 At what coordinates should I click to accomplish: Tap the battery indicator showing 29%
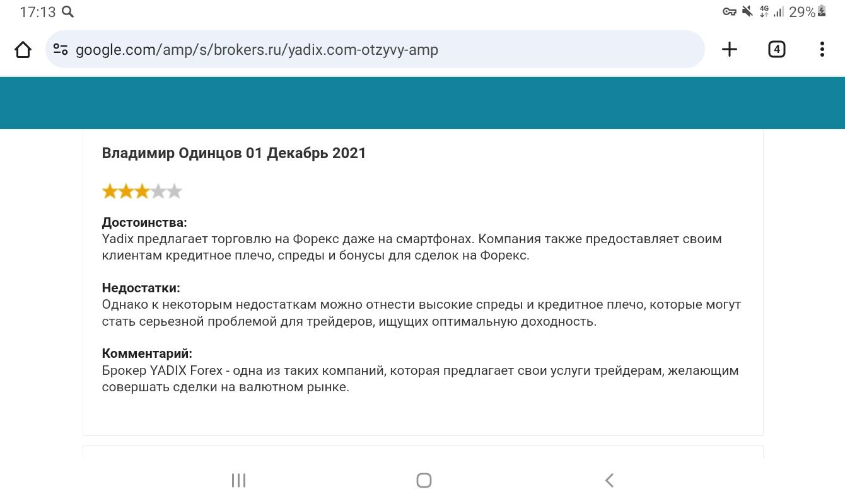point(805,11)
